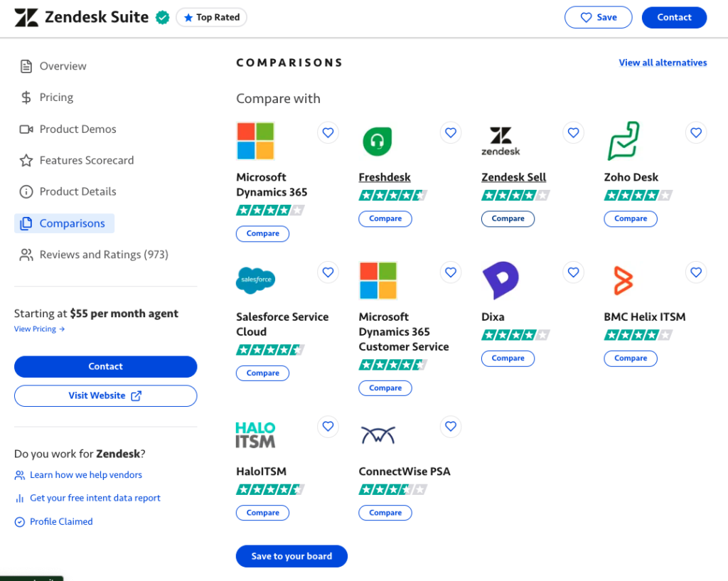Open the Pricing section

pos(56,97)
